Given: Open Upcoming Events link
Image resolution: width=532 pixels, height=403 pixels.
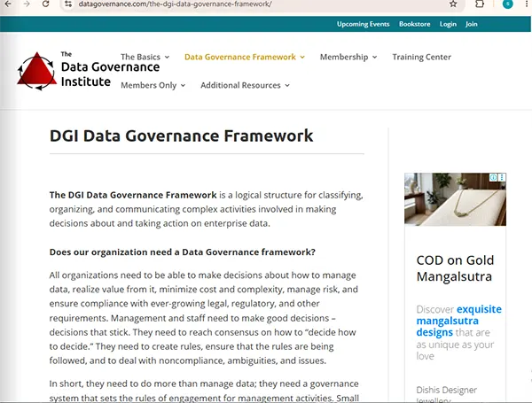Looking at the screenshot, I should tap(363, 24).
